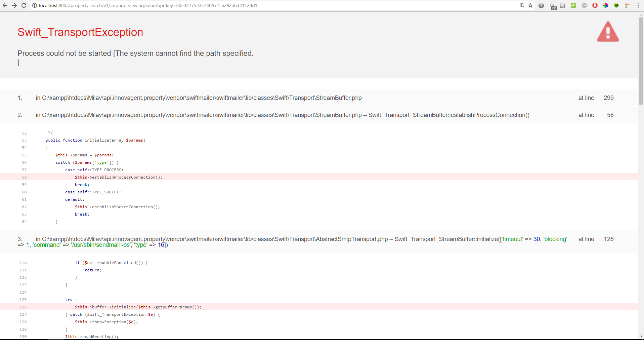644x340 pixels.
Task: Open the color wheel picker extension
Action: pyautogui.click(x=606, y=5)
